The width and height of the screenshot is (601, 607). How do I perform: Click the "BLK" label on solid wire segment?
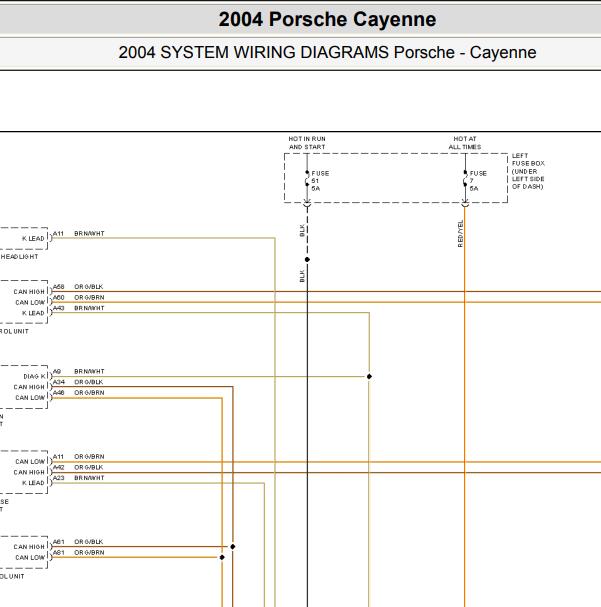[x=302, y=276]
